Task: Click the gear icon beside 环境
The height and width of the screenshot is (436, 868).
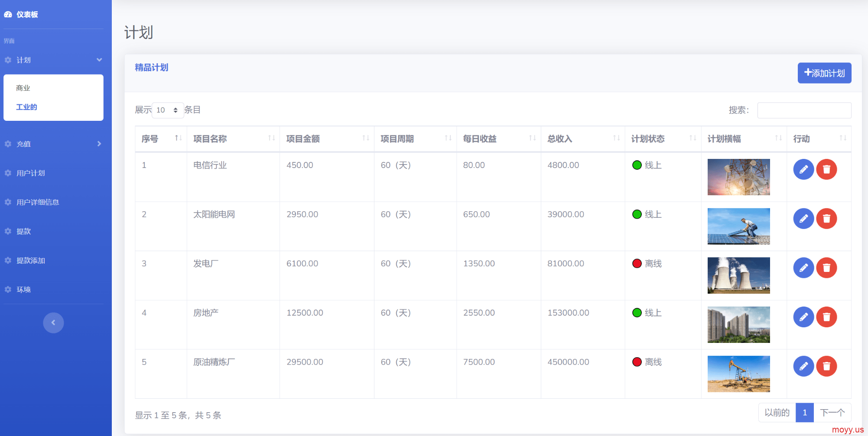Action: 8,289
